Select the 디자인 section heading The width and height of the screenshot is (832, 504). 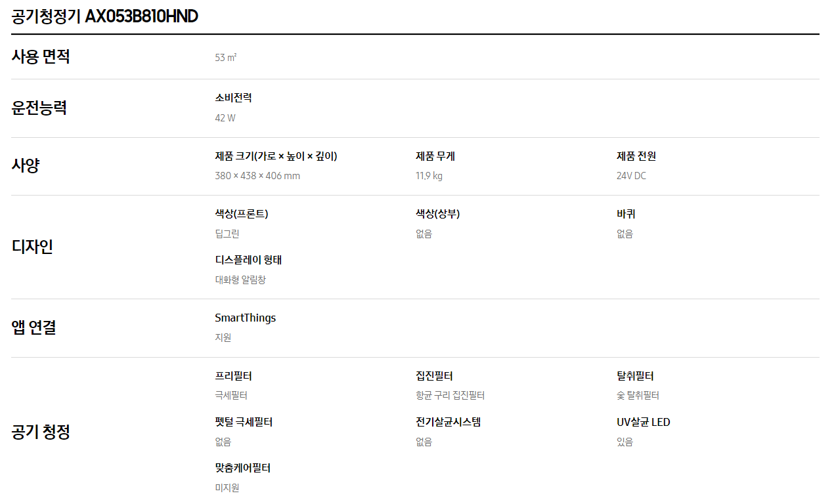click(x=32, y=247)
